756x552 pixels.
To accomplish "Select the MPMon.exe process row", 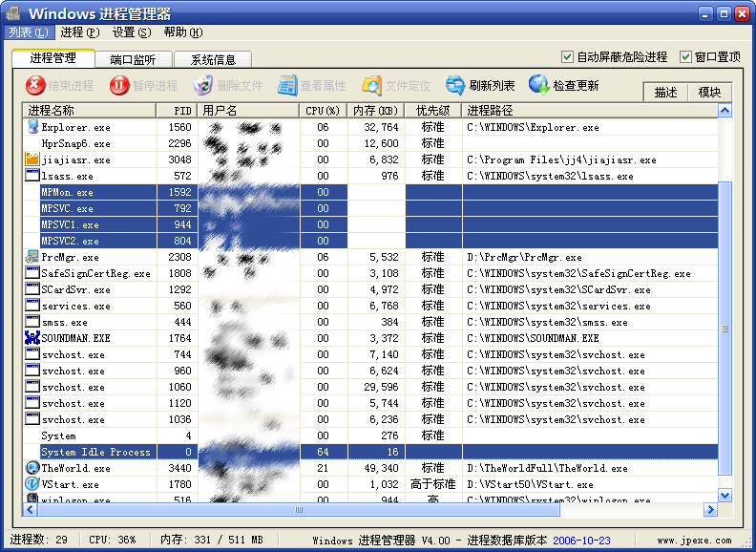I will pyautogui.click(x=370, y=192).
